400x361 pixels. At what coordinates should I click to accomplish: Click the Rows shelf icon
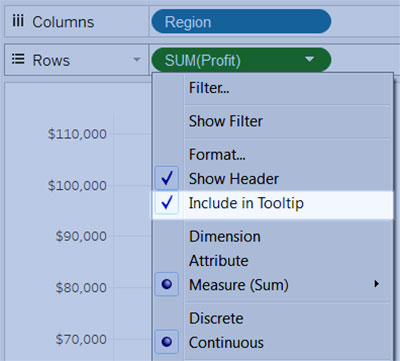tap(18, 60)
